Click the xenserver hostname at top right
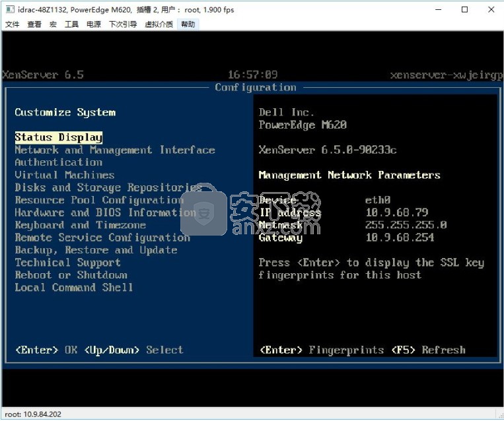The image size is (504, 421). pos(446,75)
